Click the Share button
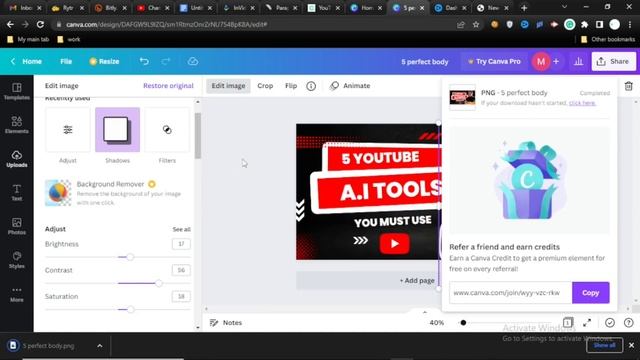 point(613,62)
